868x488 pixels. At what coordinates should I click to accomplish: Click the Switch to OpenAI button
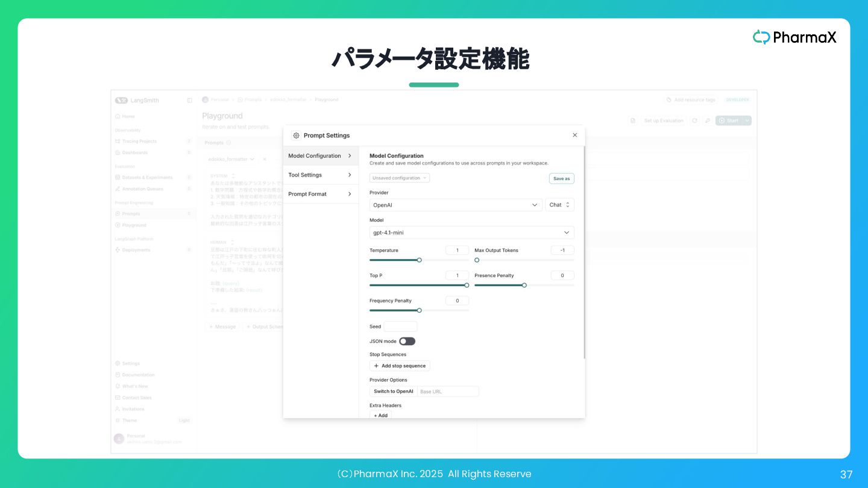tap(394, 392)
